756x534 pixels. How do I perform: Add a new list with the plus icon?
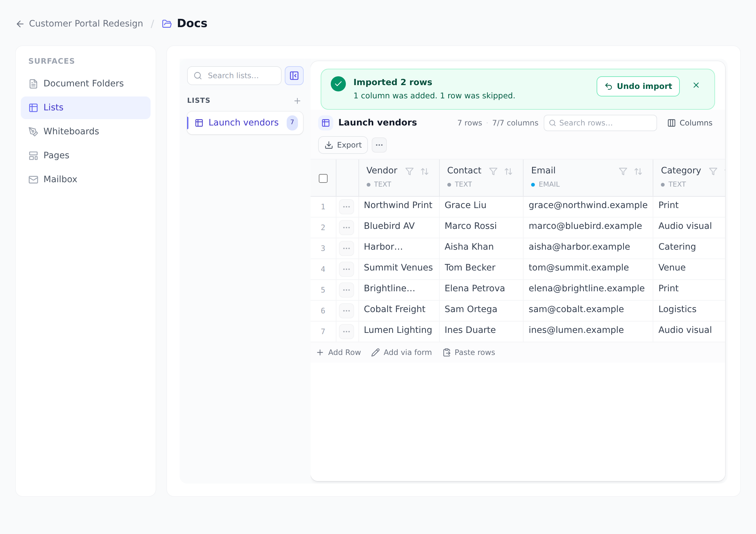(x=297, y=101)
